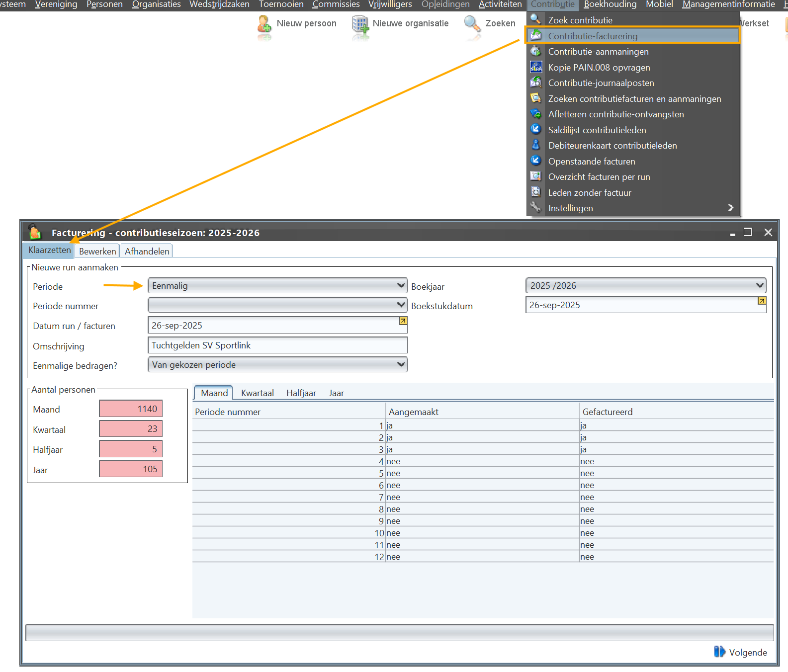The width and height of the screenshot is (788, 672).
Task: Close the Facturering window
Action: coord(768,232)
